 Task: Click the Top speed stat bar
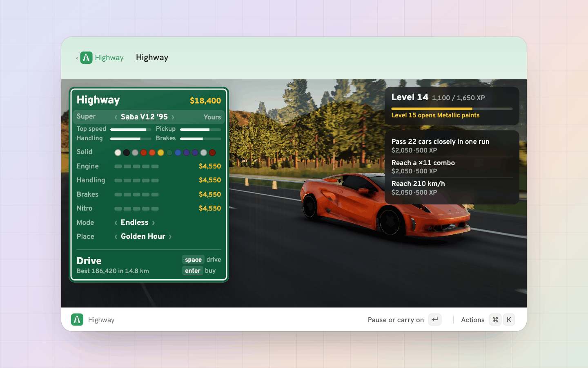[131, 129]
